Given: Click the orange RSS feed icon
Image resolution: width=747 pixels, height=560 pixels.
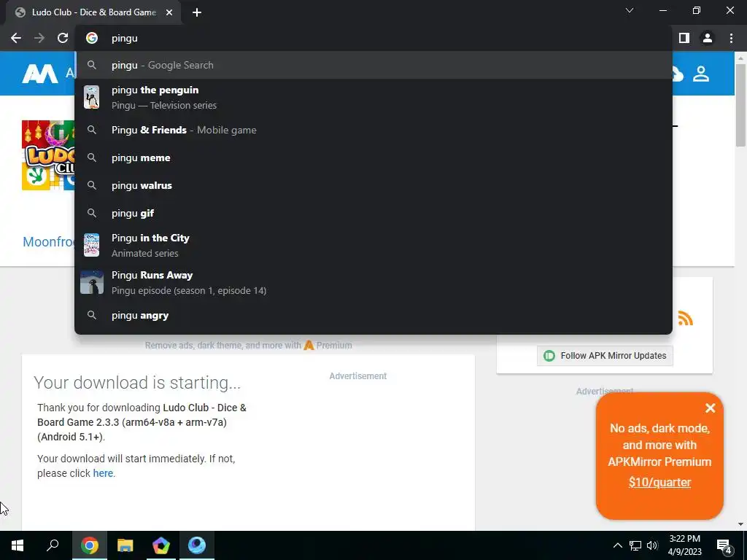Looking at the screenshot, I should coord(685,318).
